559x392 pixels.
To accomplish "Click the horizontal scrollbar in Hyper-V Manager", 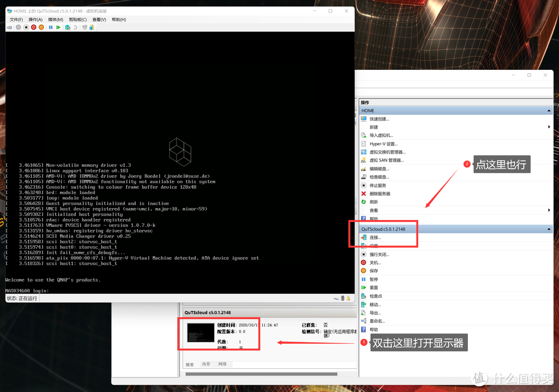I will (x=261, y=374).
